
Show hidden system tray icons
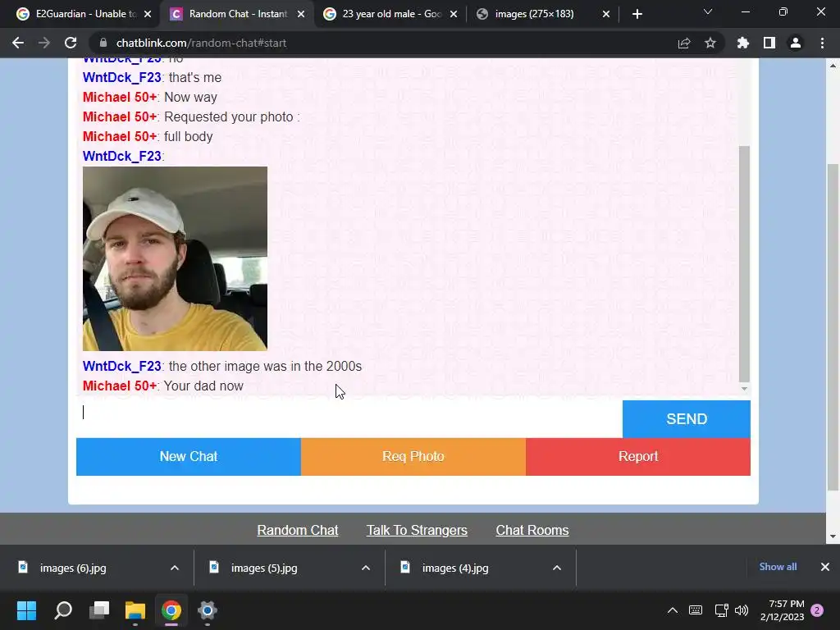pyautogui.click(x=673, y=610)
